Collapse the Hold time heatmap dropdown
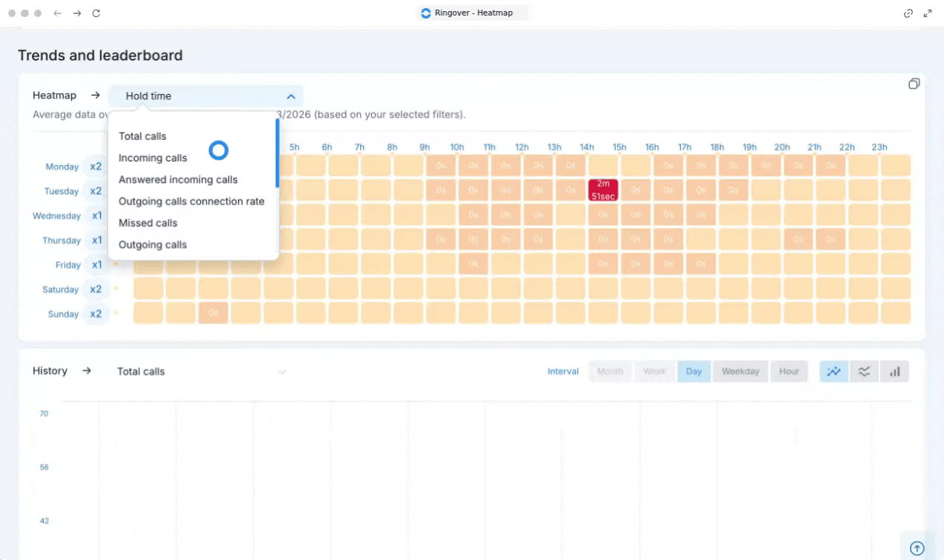This screenshot has height=560, width=944. coord(206,96)
